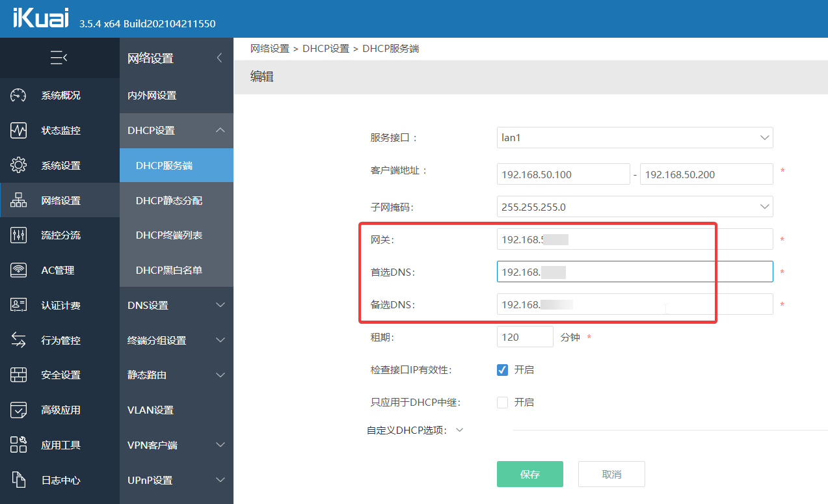The height and width of the screenshot is (504, 828).
Task: Open the 子网掩码 dropdown
Action: coord(634,207)
